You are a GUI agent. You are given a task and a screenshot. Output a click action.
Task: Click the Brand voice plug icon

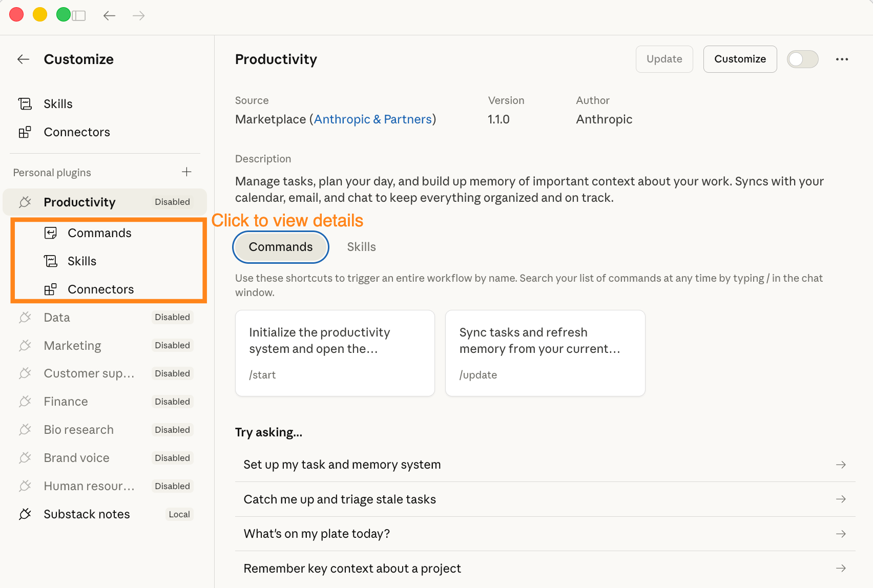click(25, 458)
